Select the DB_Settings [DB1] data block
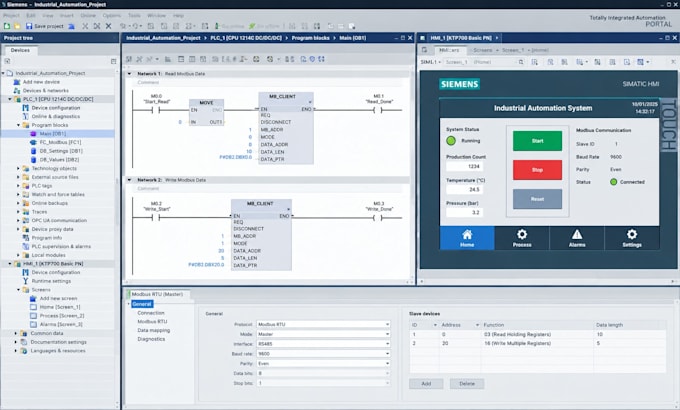 pos(61,151)
